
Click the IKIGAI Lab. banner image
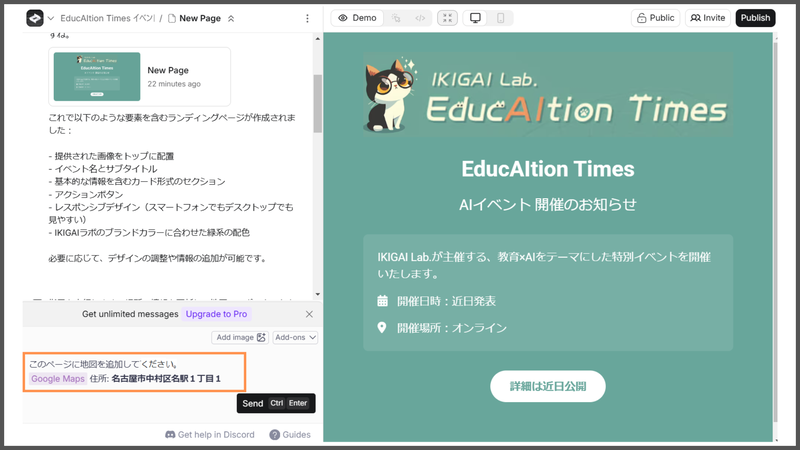click(548, 94)
